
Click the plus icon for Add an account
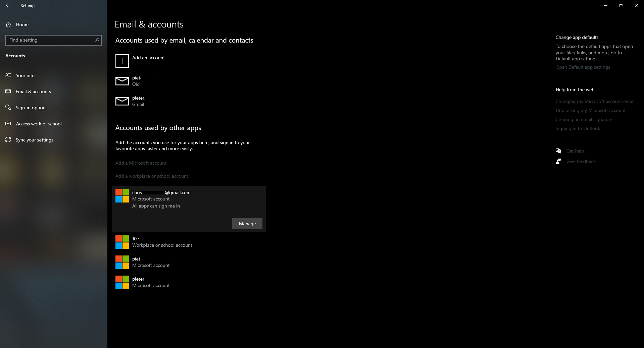[122, 61]
